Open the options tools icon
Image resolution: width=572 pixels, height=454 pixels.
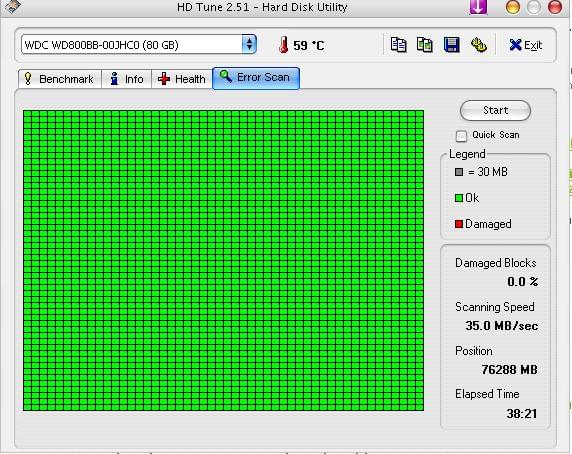(x=479, y=45)
